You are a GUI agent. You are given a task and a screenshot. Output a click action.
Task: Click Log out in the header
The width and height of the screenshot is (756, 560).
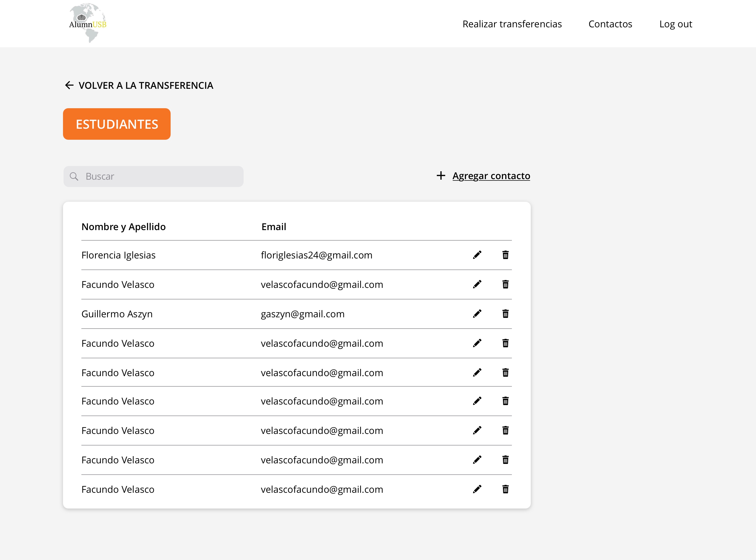[675, 24]
